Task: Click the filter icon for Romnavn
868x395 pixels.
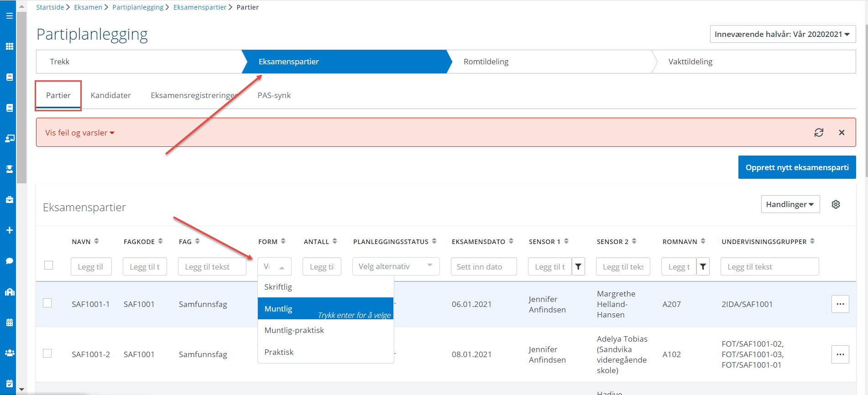Action: tap(703, 267)
